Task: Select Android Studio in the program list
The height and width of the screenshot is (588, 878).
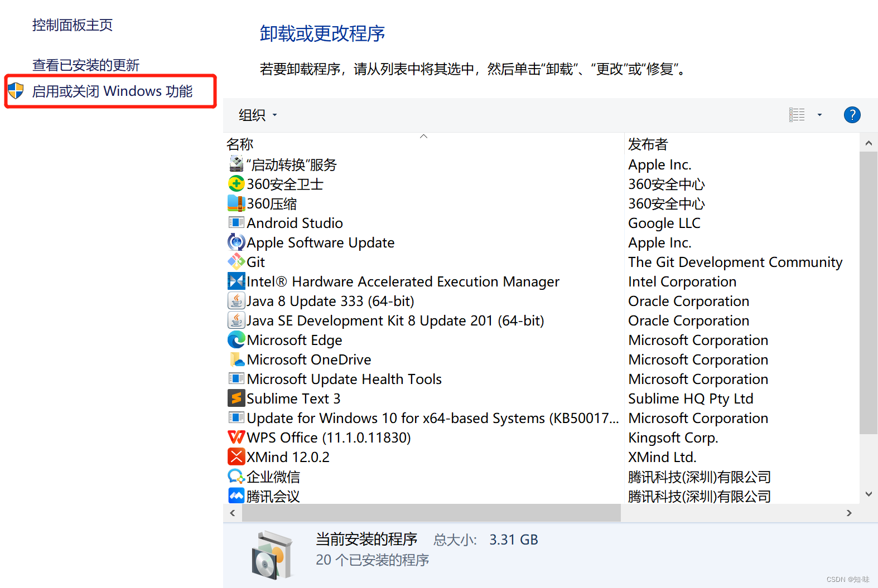Action: coord(295,223)
